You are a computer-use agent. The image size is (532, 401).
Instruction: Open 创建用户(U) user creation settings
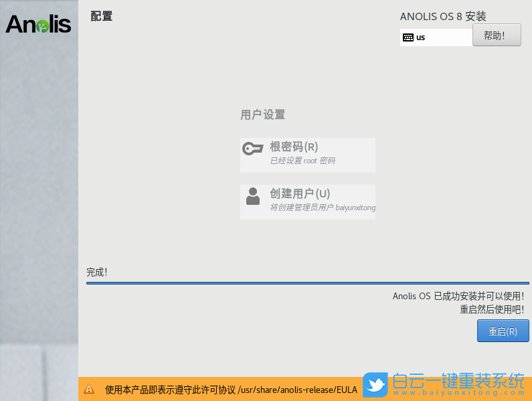(x=308, y=202)
